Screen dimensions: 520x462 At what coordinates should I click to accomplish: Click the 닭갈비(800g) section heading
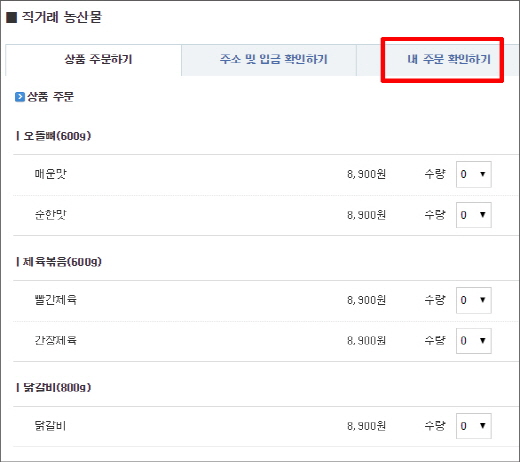[x=57, y=388]
